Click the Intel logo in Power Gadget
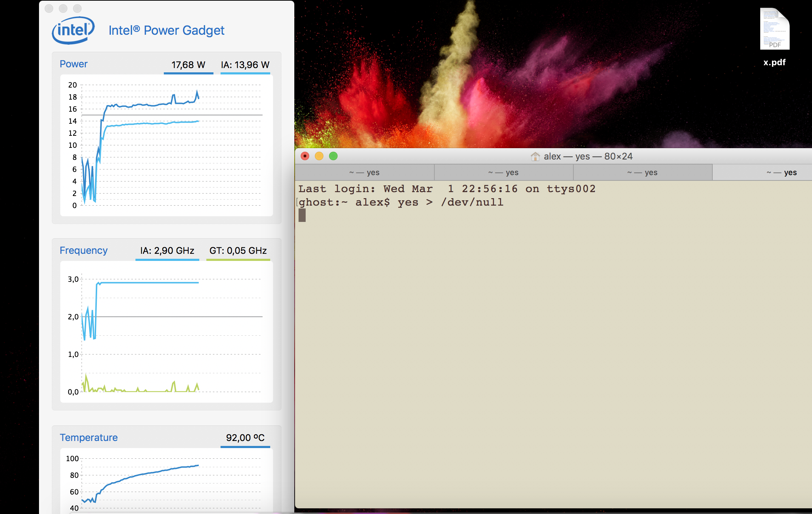This screenshot has height=514, width=812. point(73,30)
